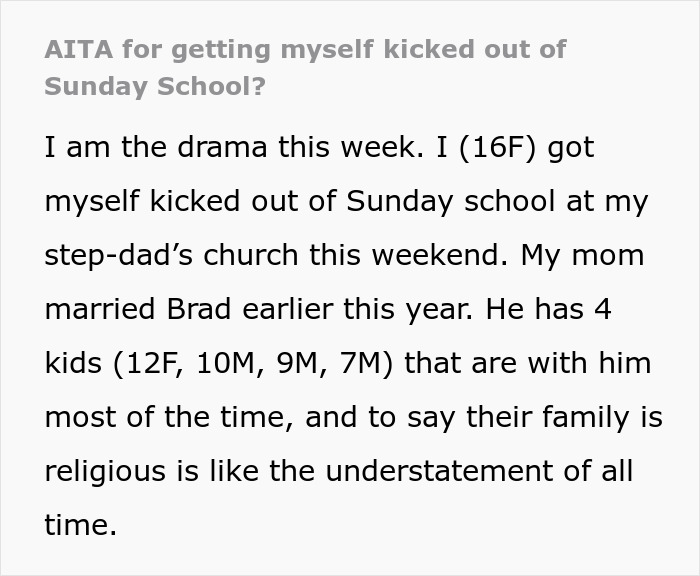Screen dimensions: 700x576
Task: Click the word "religious" in the paragraph
Action: (x=107, y=471)
